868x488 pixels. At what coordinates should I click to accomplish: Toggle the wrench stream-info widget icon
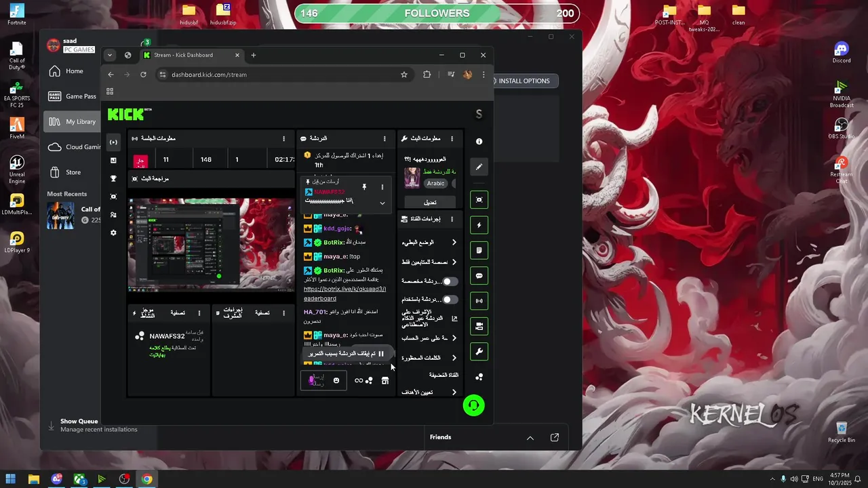tap(479, 352)
